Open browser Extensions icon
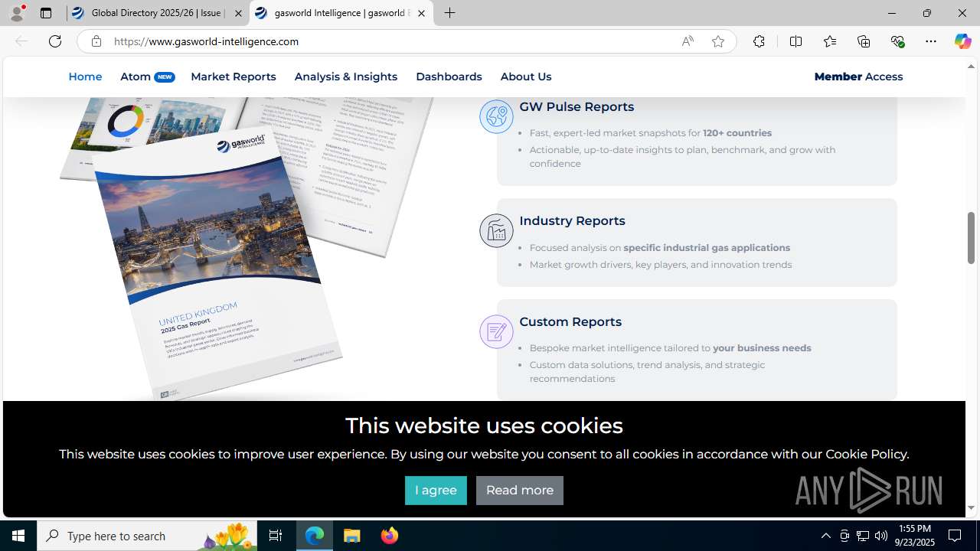This screenshot has width=980, height=551. click(759, 41)
